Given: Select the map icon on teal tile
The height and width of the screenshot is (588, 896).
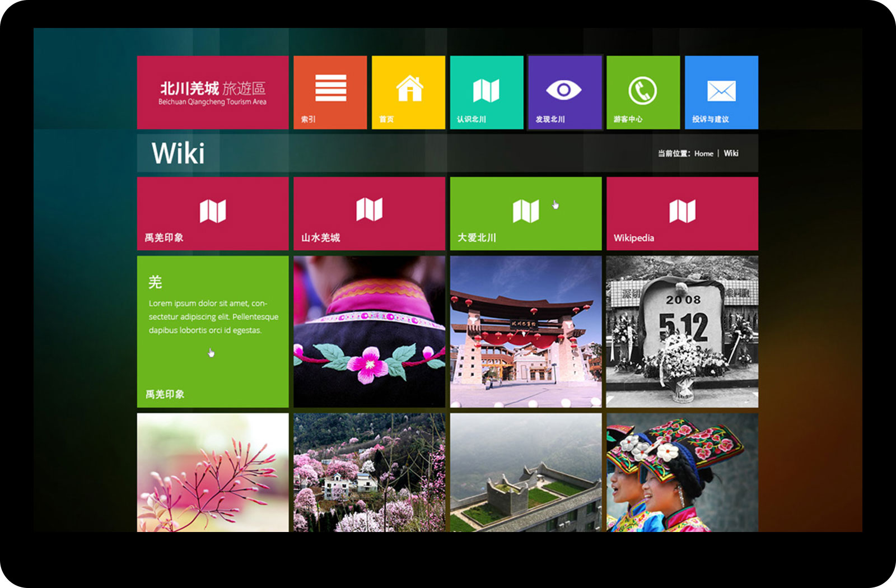Looking at the screenshot, I should [486, 90].
